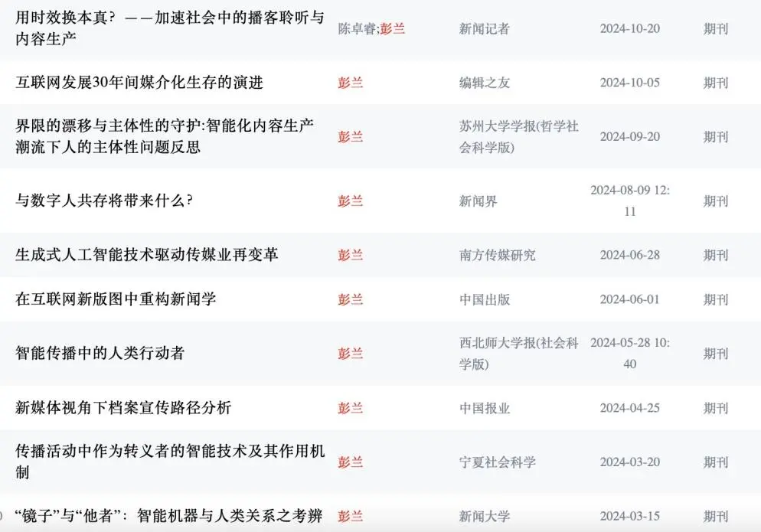Viewport: 761px width, 532px height.
Task: Click author 彭兰 in 宁夏社会科学 row
Action: coord(351,462)
